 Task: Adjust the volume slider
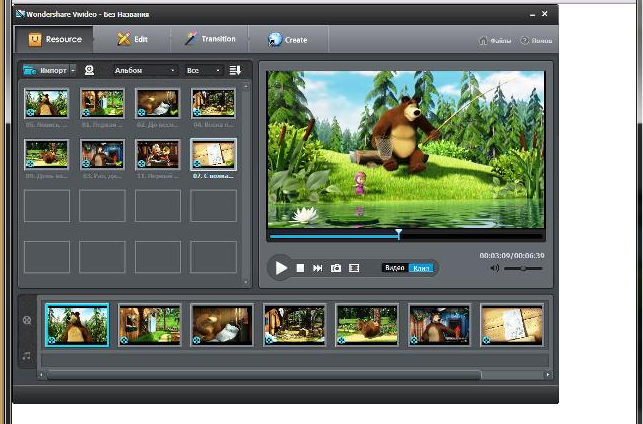tap(523, 268)
